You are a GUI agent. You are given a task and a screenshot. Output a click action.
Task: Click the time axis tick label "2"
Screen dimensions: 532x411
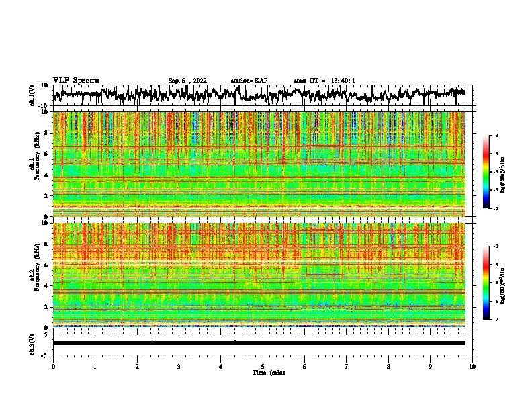tap(137, 367)
